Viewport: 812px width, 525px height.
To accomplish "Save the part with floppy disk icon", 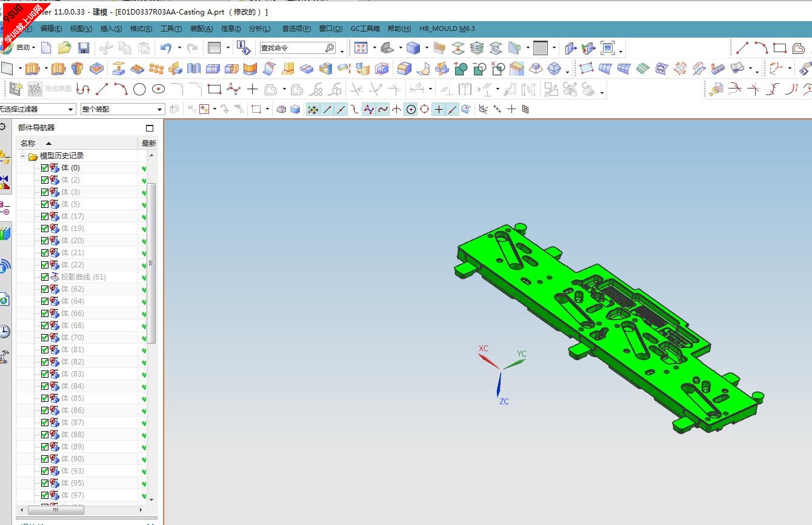I will [84, 48].
